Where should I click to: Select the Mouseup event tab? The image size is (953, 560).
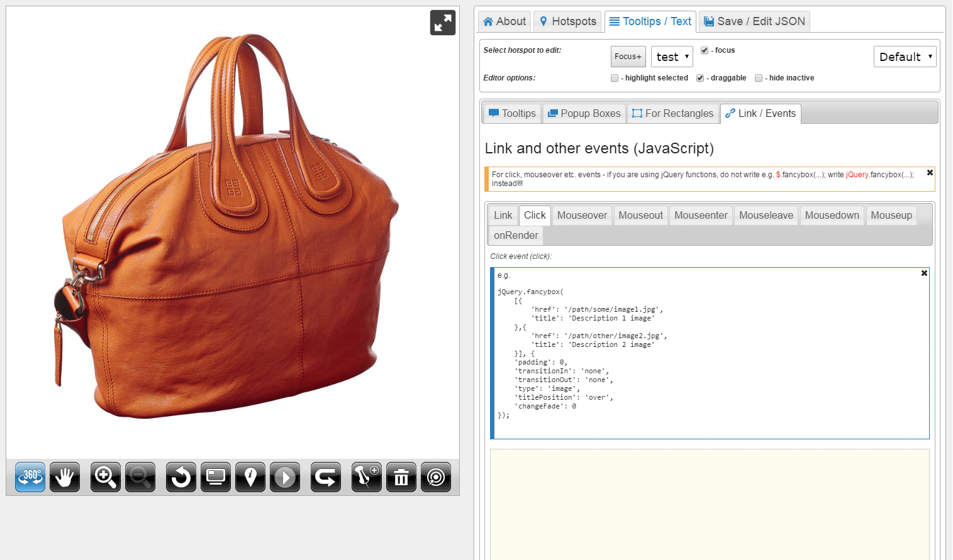click(x=891, y=215)
